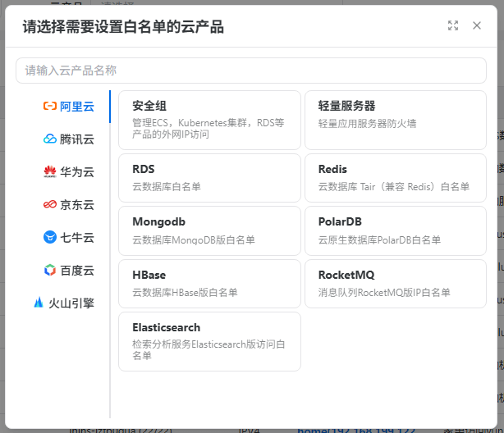
Task: Select the 安全组 product card
Action: pos(209,120)
